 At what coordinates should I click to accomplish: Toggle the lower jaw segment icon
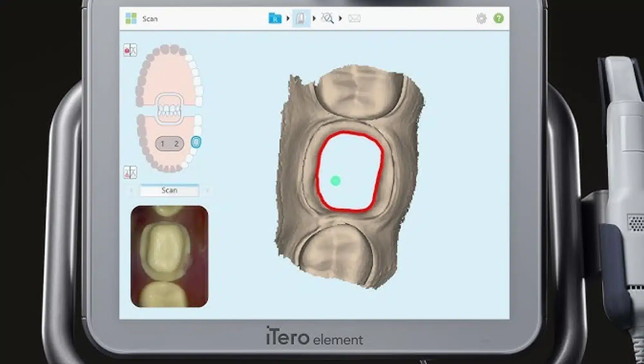130,172
